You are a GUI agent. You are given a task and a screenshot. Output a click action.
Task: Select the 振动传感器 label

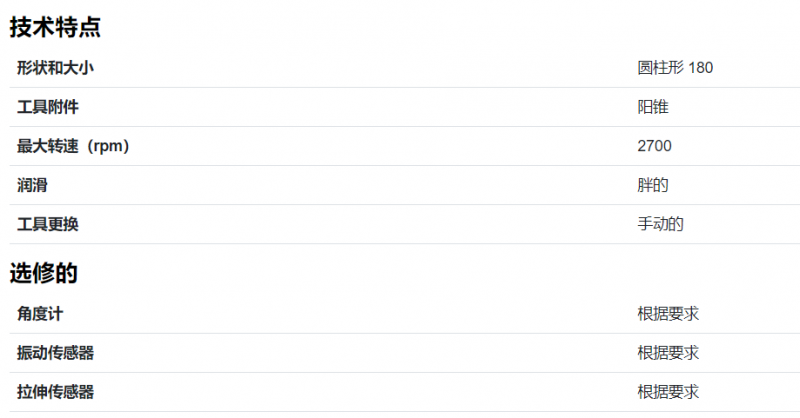(x=55, y=353)
